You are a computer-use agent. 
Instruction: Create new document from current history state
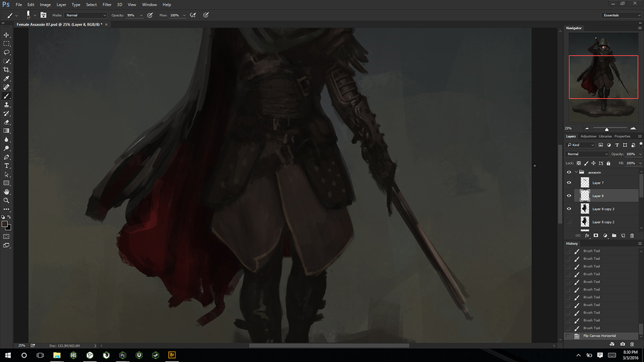pos(612,344)
